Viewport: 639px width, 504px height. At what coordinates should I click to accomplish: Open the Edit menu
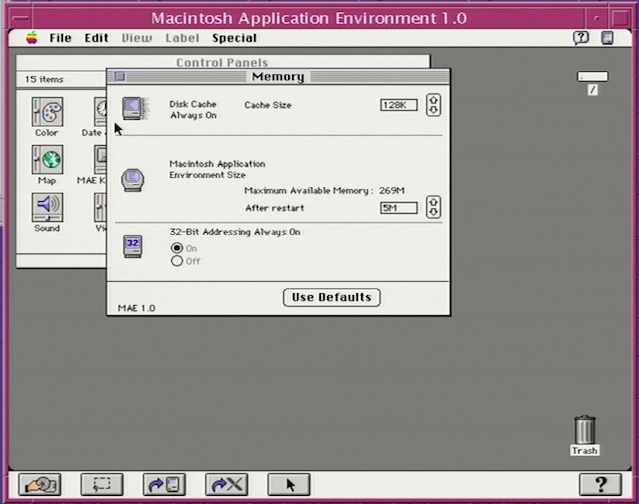(x=96, y=38)
